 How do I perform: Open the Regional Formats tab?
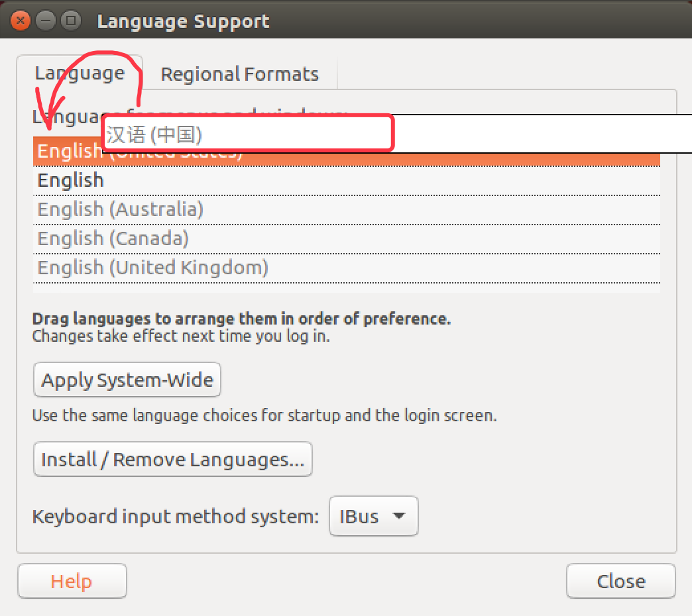click(239, 74)
